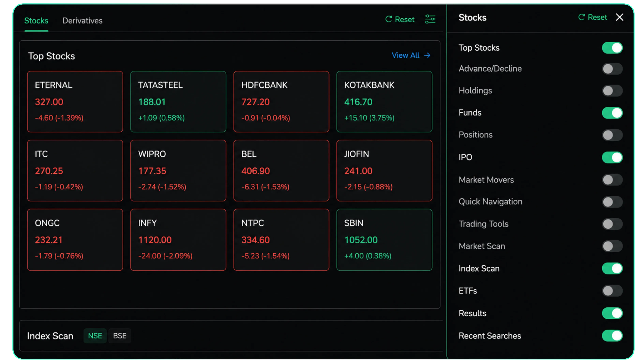Viewport: 644px width, 362px height.
Task: Open the ITC stock card
Action: [75, 171]
